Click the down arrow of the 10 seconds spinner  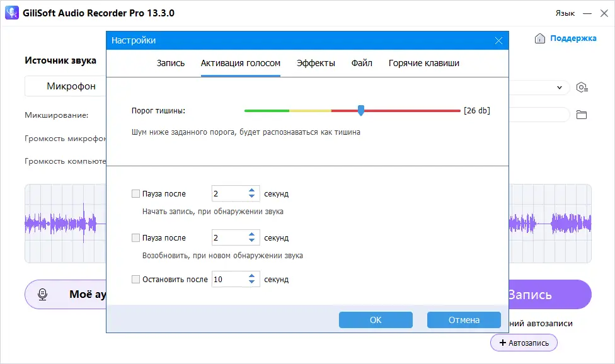[251, 282]
